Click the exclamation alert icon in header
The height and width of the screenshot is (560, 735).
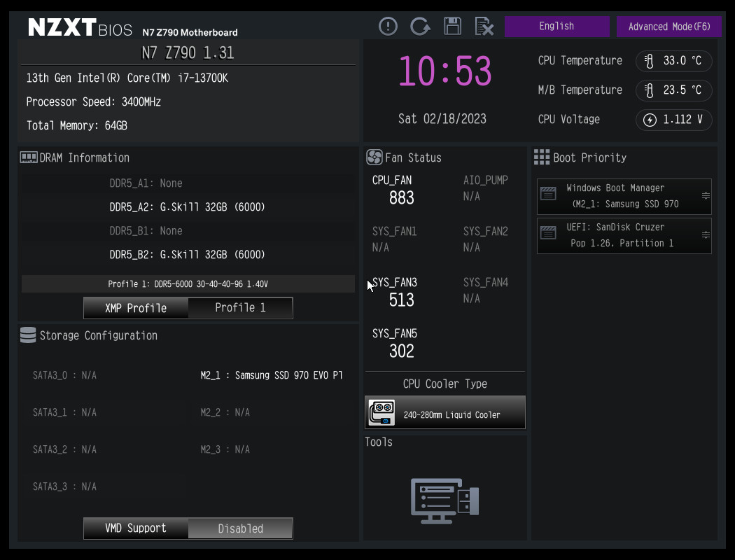tap(388, 27)
